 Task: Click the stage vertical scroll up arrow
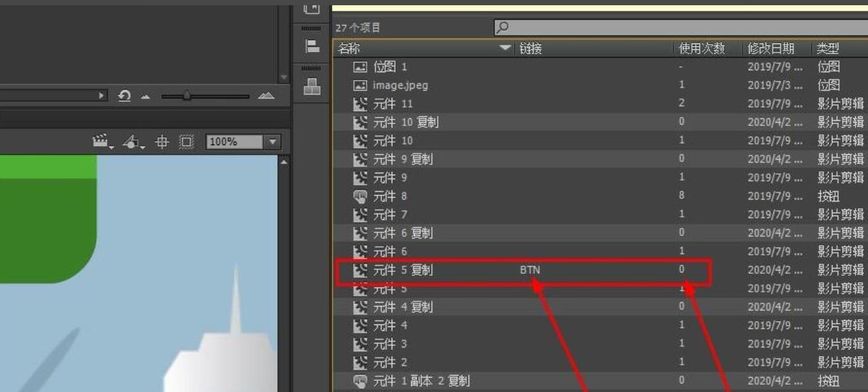(x=284, y=162)
